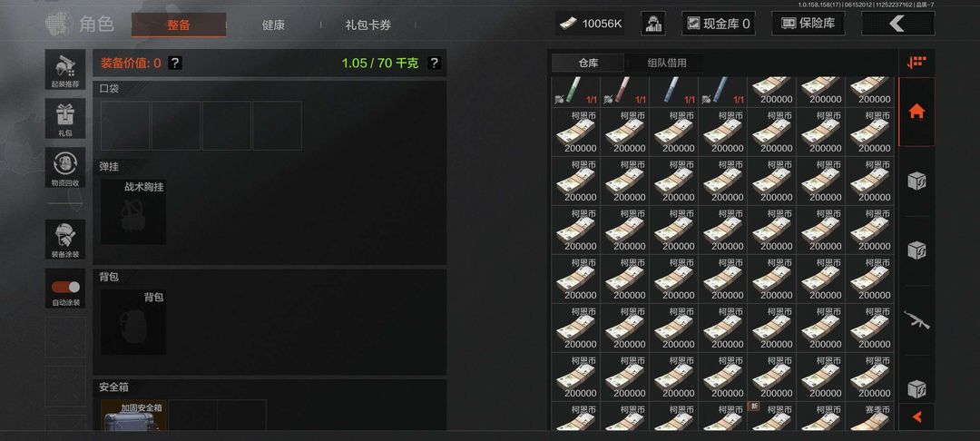This screenshot has width=980, height=441.
Task: Select the 组队借用 tab
Action: click(x=666, y=63)
